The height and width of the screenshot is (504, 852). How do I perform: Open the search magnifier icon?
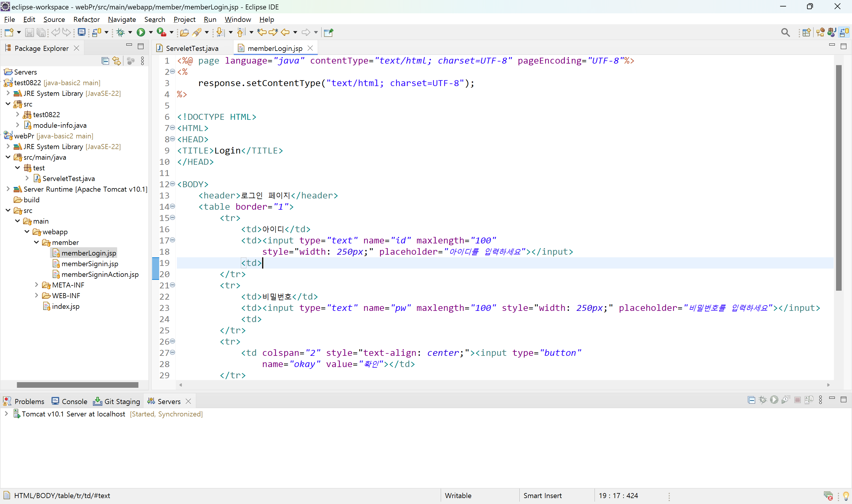tap(785, 32)
